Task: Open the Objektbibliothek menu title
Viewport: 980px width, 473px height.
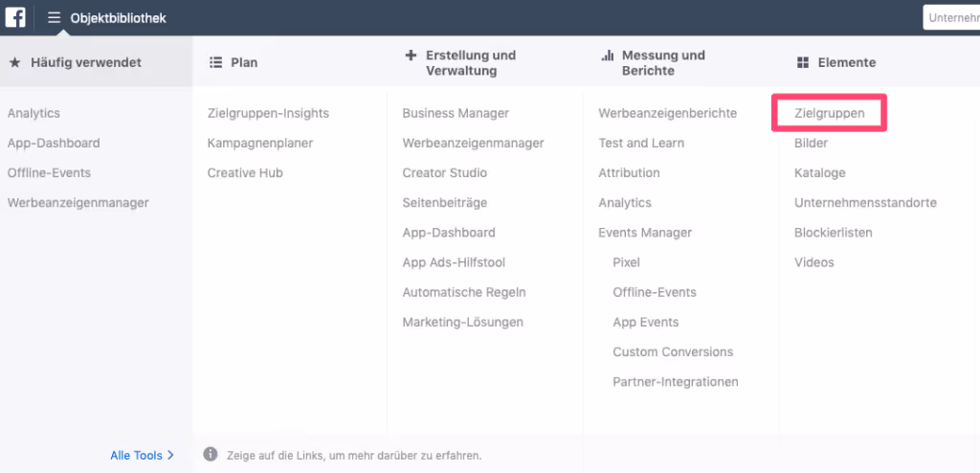Action: [118, 18]
